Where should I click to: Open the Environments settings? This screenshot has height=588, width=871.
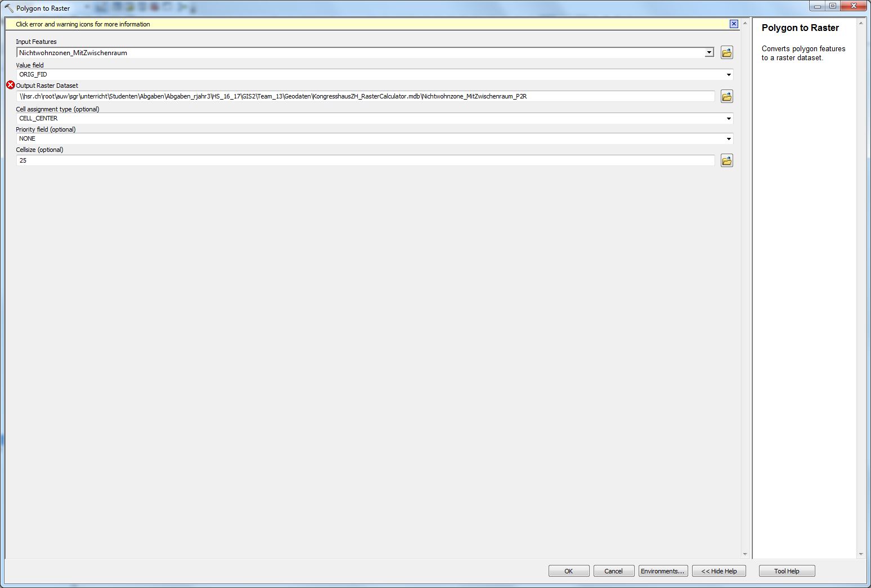[x=663, y=571]
